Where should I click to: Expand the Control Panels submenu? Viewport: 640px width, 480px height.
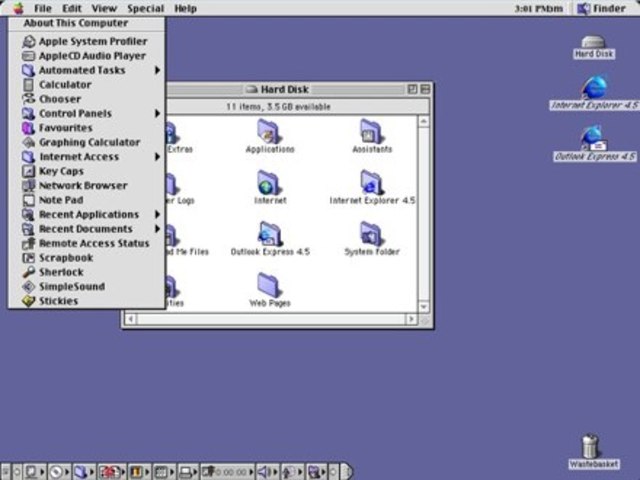click(87, 113)
